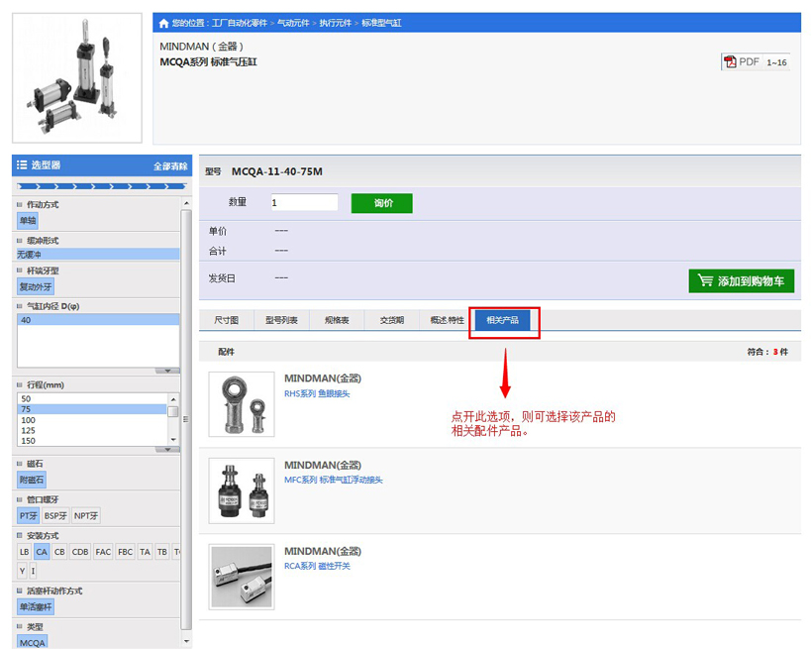
Task: Open MFC系列 标准气缸浮动接头 link
Action: pyautogui.click(x=334, y=480)
